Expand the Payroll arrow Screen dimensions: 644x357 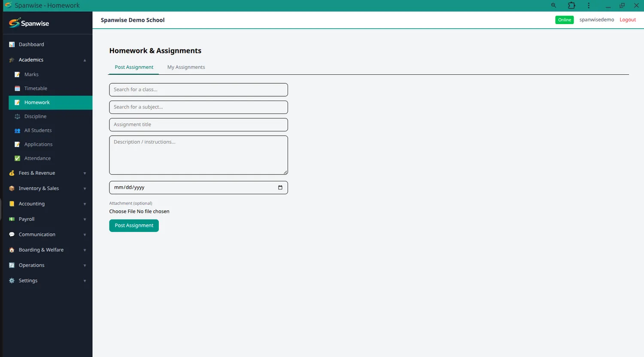point(85,220)
